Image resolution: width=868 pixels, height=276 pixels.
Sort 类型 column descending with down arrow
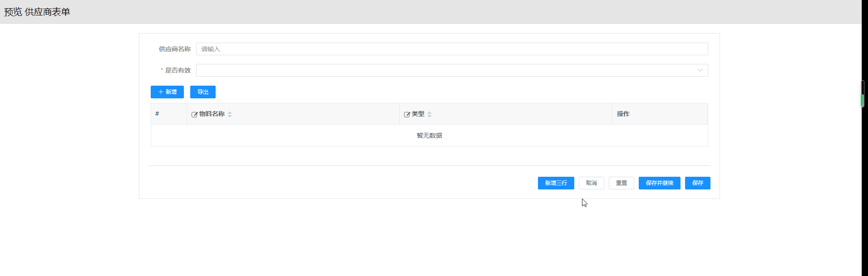429,116
